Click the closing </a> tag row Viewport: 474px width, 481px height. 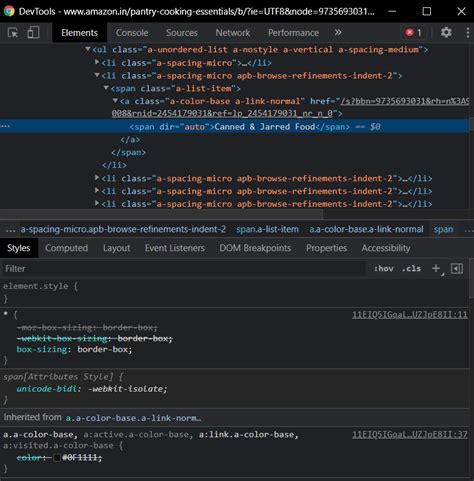tap(130, 139)
